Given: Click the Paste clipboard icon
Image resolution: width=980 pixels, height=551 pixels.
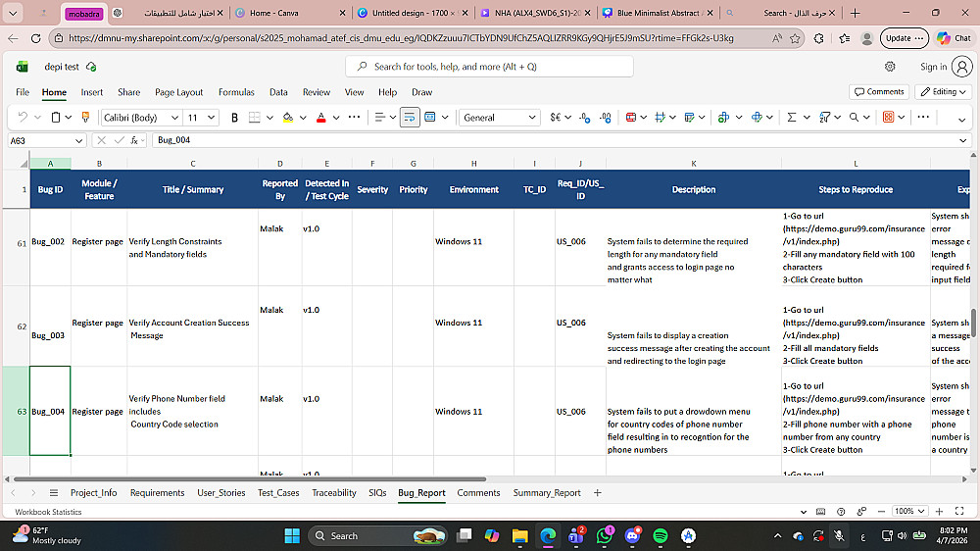Looking at the screenshot, I should coord(56,117).
